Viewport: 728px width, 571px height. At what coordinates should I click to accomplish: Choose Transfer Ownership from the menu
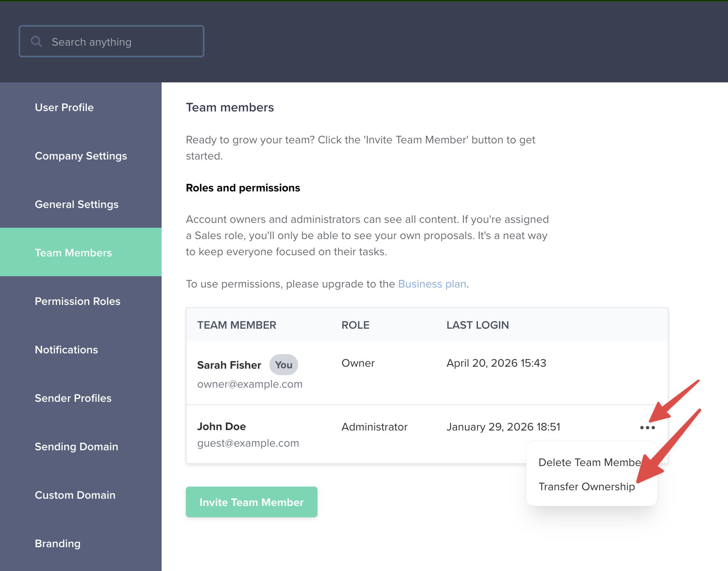click(x=586, y=487)
